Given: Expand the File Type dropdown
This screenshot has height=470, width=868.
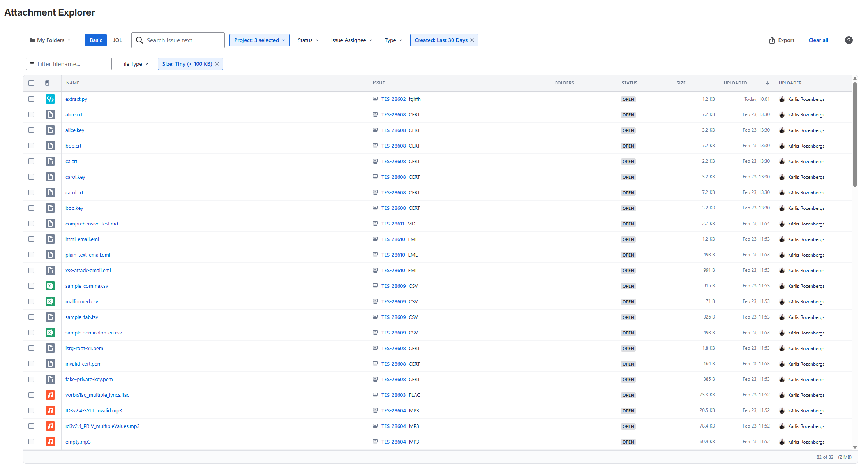Looking at the screenshot, I should coord(134,64).
